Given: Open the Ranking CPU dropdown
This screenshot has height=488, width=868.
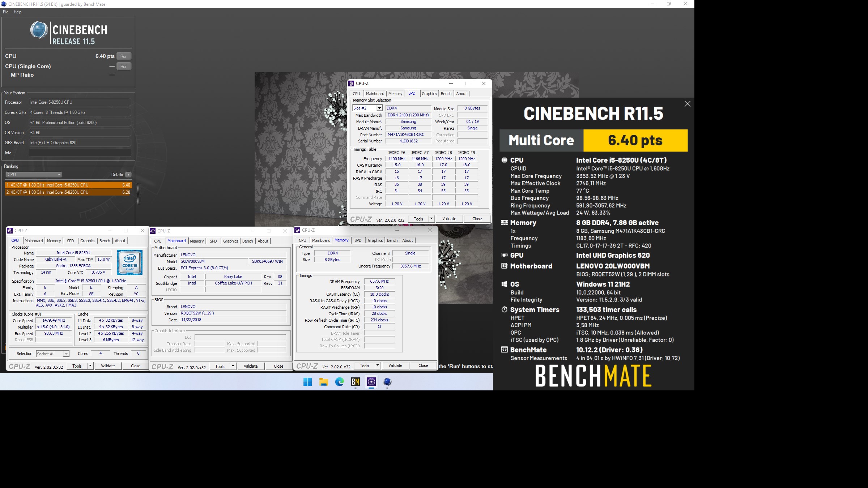Looking at the screenshot, I should 34,175.
